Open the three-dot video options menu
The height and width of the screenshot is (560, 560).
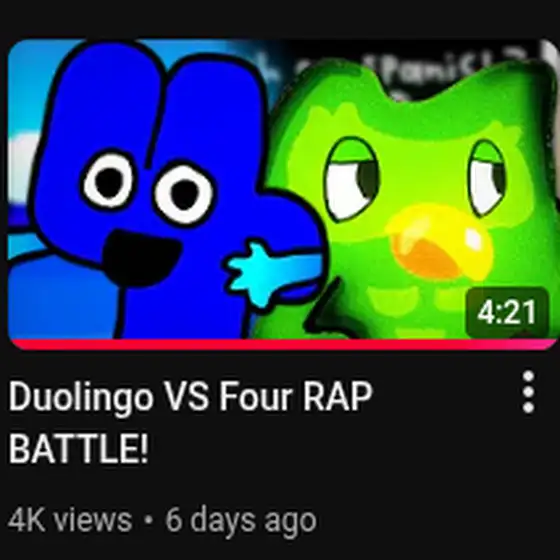(528, 392)
